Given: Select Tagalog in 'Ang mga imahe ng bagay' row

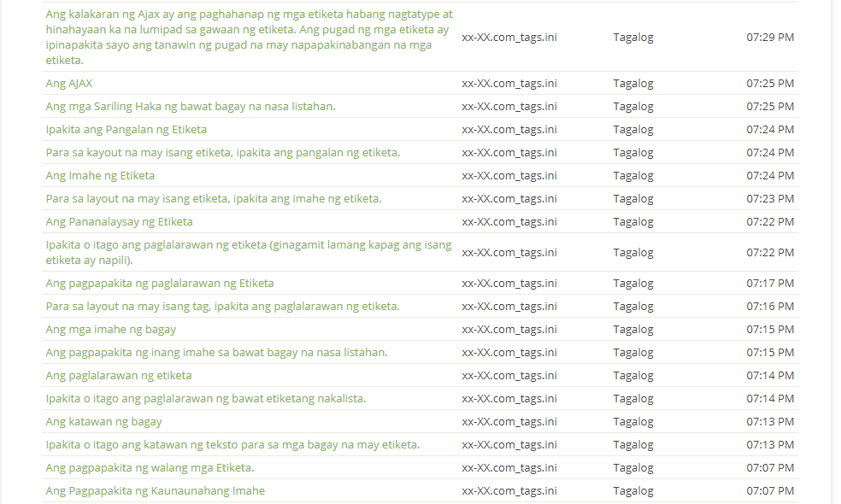Looking at the screenshot, I should coord(633,330).
